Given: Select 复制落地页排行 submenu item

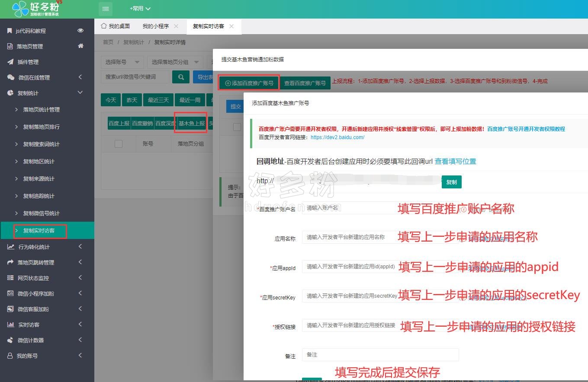Looking at the screenshot, I should pos(42,127).
